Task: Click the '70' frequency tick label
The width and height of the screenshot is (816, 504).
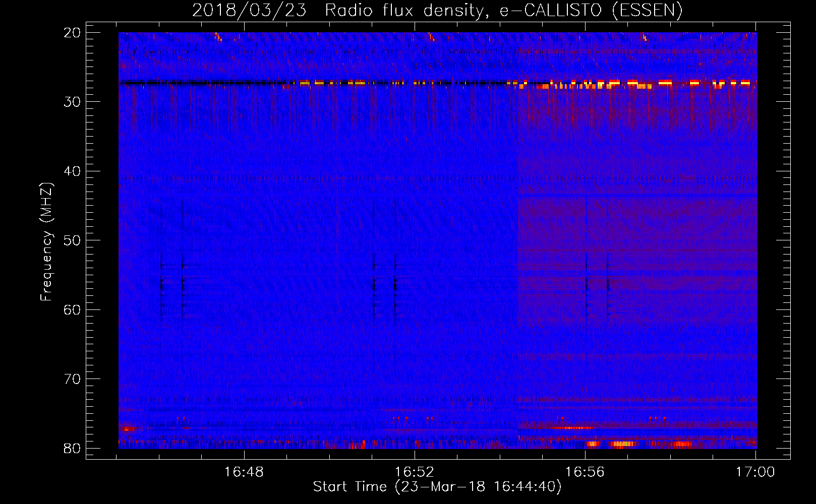Action: (x=73, y=379)
